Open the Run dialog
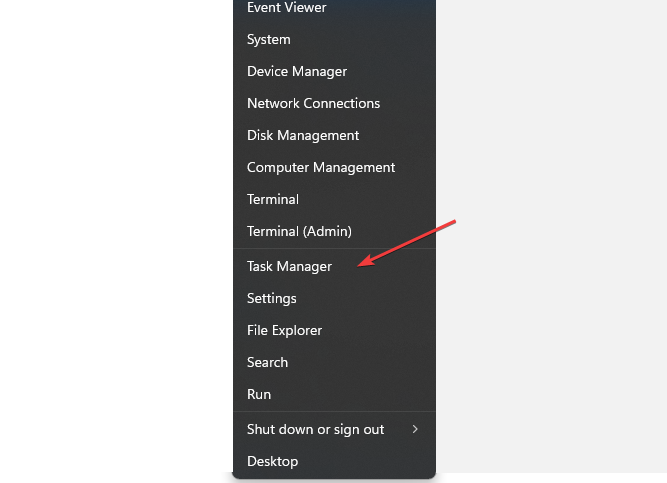667x483 pixels. tap(259, 395)
